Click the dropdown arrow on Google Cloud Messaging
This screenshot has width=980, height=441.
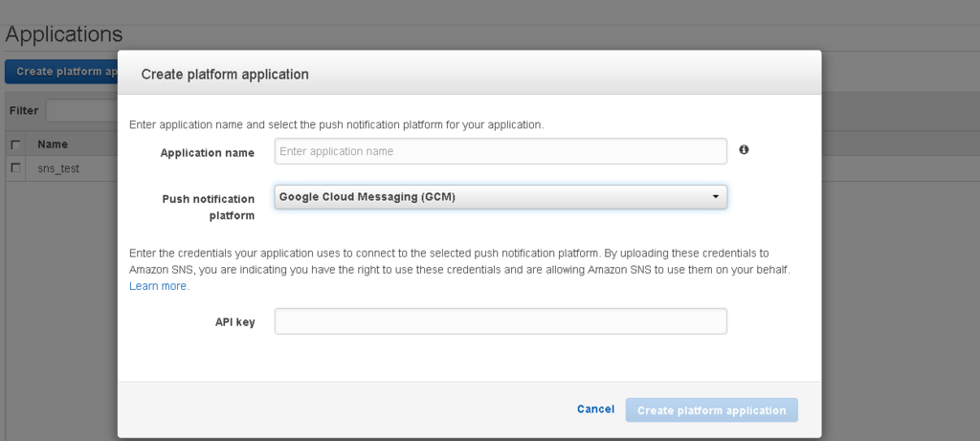coord(716,197)
